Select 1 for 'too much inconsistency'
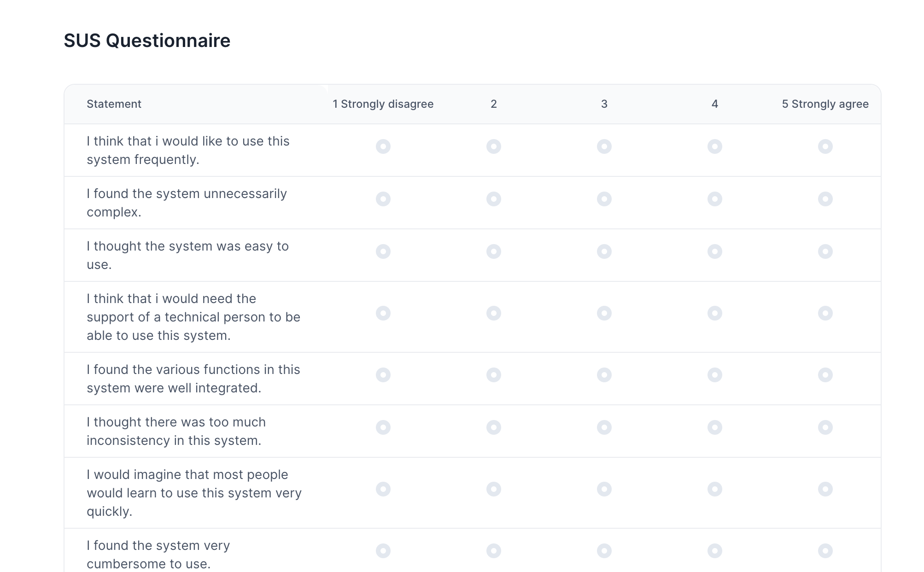The image size is (924, 572). click(383, 427)
